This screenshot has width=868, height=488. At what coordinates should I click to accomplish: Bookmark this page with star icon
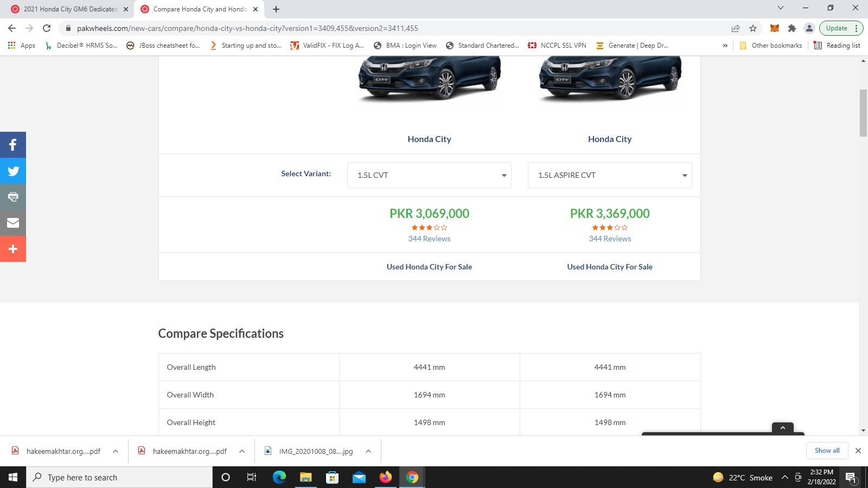tap(753, 28)
